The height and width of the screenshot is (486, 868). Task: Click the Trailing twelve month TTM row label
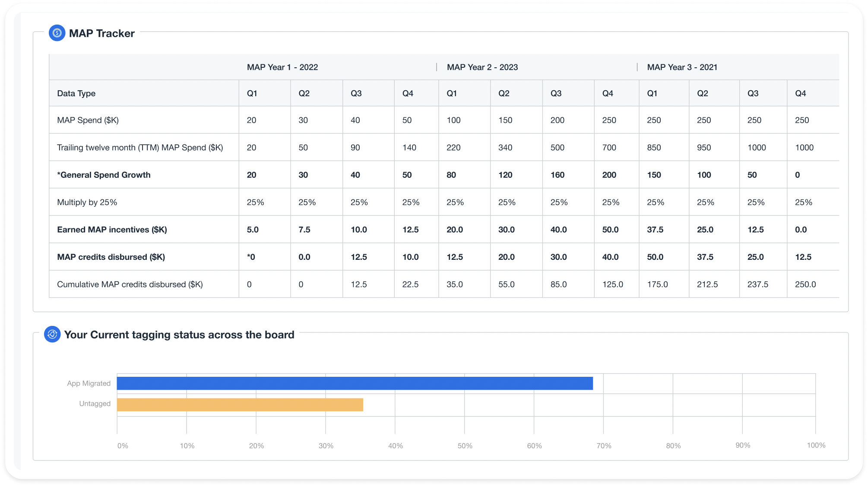[140, 148]
